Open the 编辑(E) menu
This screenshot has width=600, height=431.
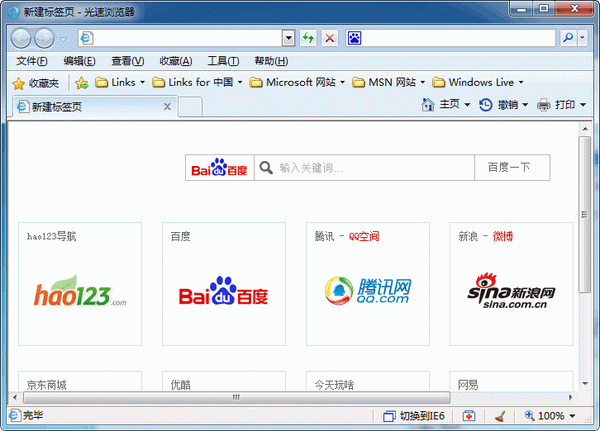[x=79, y=61]
